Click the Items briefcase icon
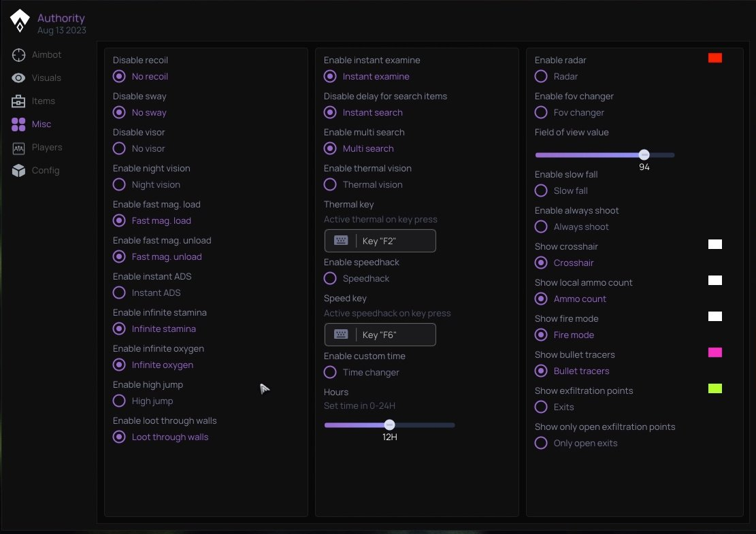This screenshot has height=534, width=756. point(18,101)
